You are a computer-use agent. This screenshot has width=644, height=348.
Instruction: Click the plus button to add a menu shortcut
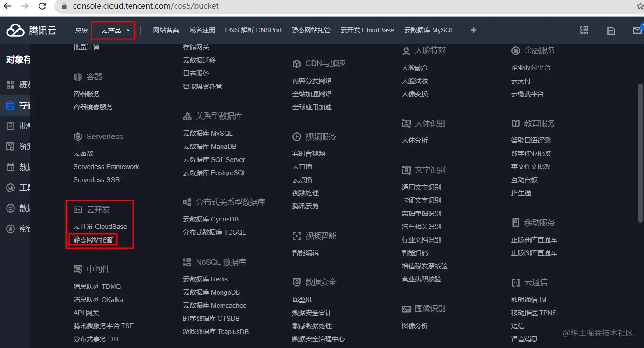473,30
